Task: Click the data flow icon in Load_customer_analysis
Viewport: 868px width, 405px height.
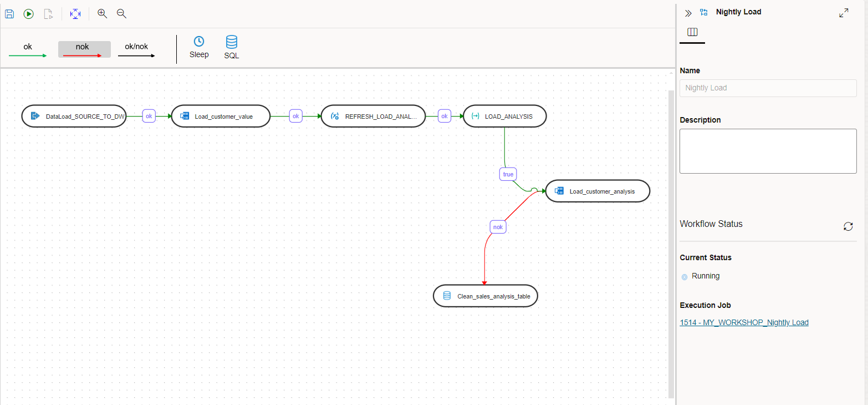Action: click(x=559, y=191)
